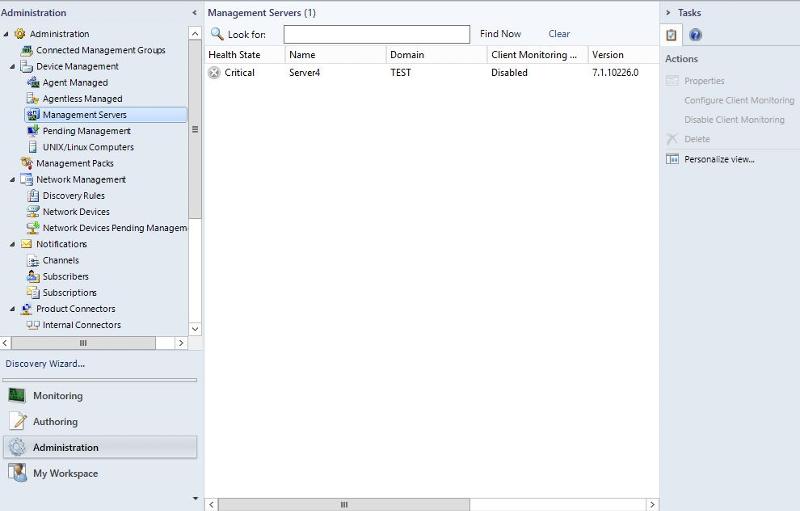This screenshot has height=511, width=800.
Task: Sort by Client Monitoring column header
Action: (537, 55)
